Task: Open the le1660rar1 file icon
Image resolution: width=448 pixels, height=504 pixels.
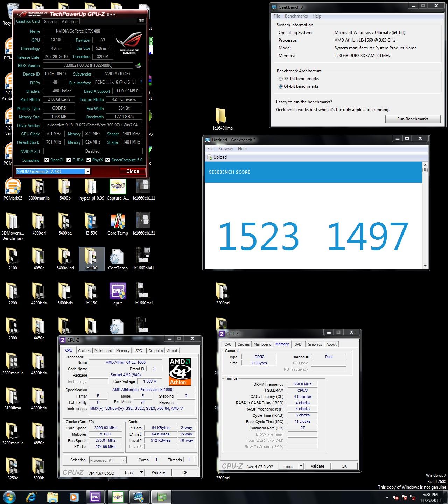Action: pyautogui.click(x=144, y=294)
